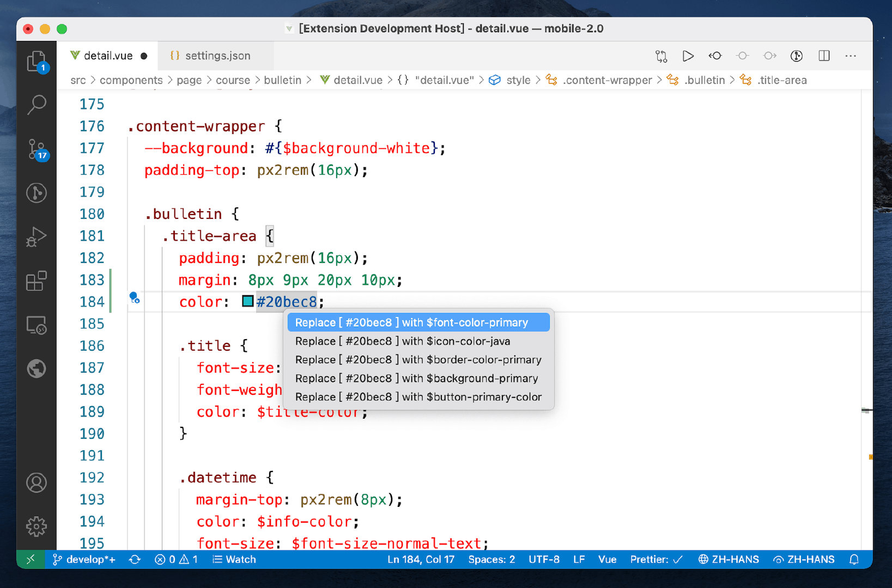Click the compare changes toolbar icon
The width and height of the screenshot is (892, 588).
click(661, 56)
